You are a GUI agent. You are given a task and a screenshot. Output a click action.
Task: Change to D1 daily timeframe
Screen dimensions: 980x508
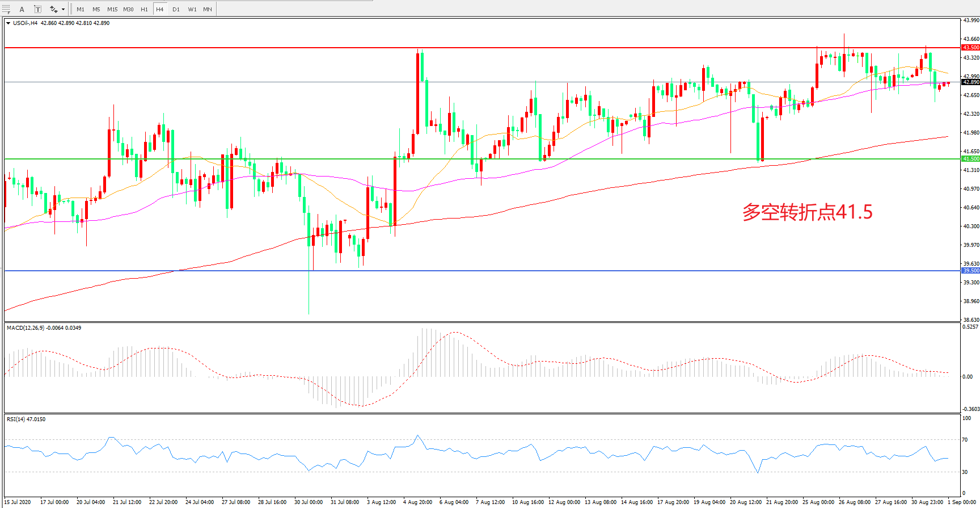(x=176, y=9)
